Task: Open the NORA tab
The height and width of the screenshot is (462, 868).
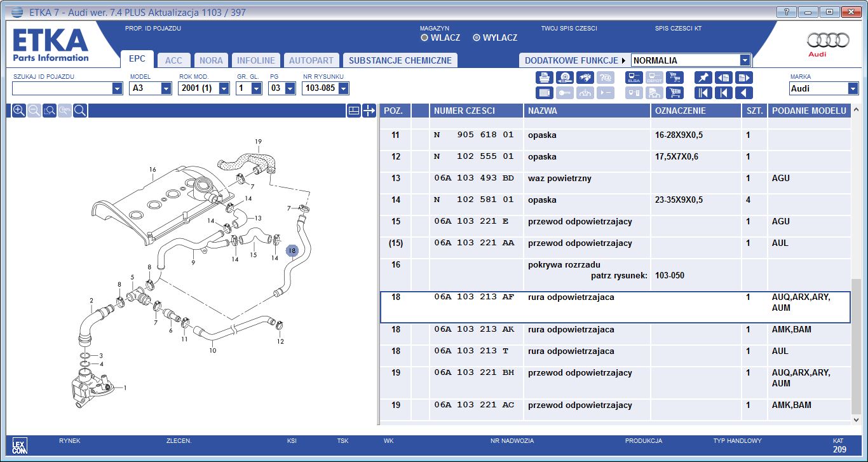Action: click(211, 60)
